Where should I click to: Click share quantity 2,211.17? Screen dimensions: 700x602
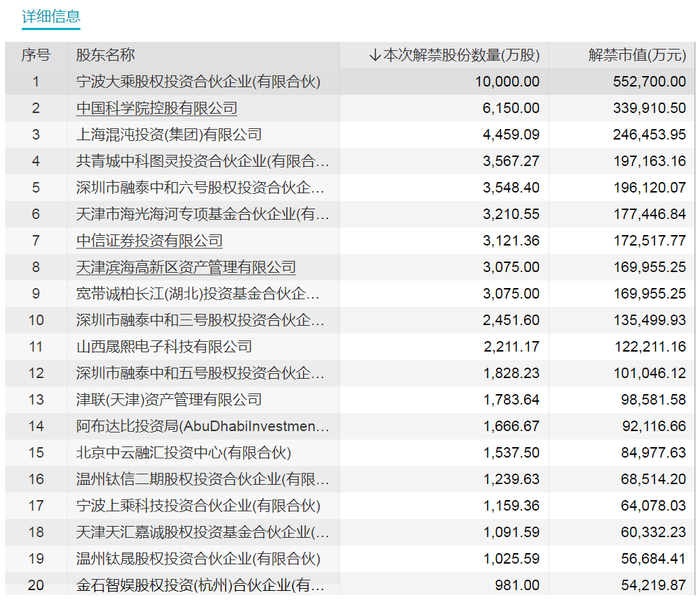pos(511,347)
